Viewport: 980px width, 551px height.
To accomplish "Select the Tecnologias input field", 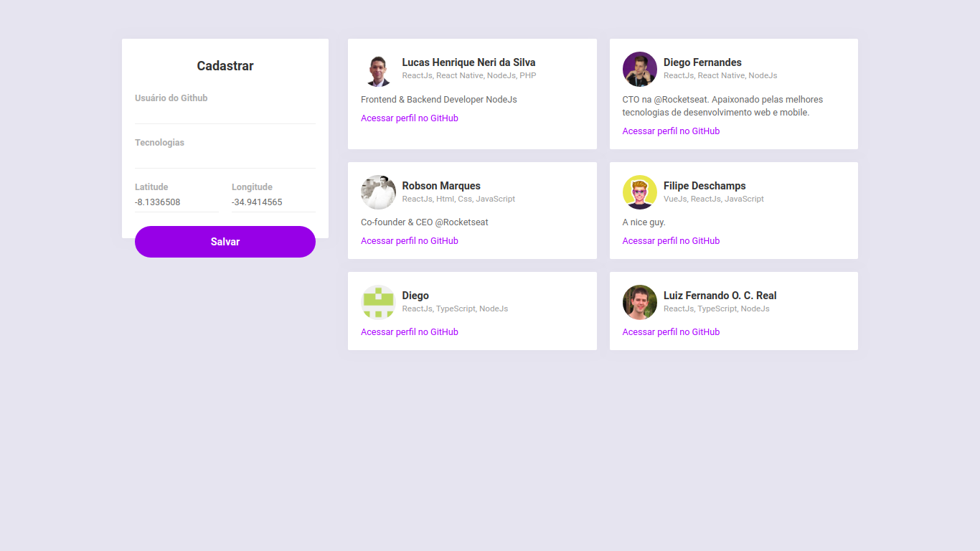I will 225,156.
